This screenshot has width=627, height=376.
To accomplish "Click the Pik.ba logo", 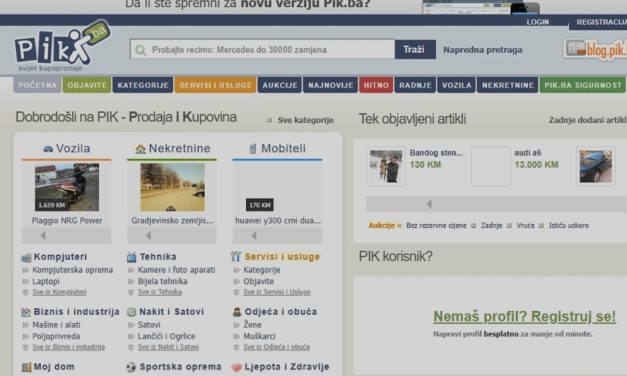I will coord(62,46).
